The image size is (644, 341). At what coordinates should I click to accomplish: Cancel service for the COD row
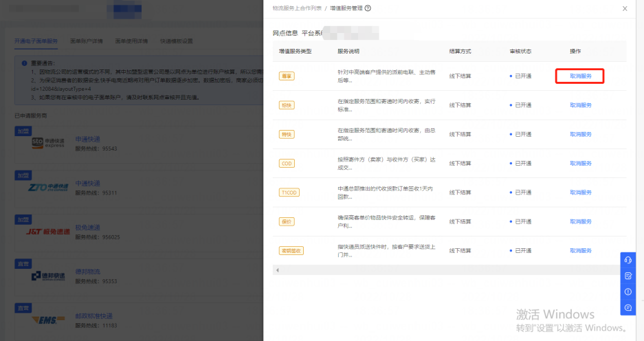[580, 164]
